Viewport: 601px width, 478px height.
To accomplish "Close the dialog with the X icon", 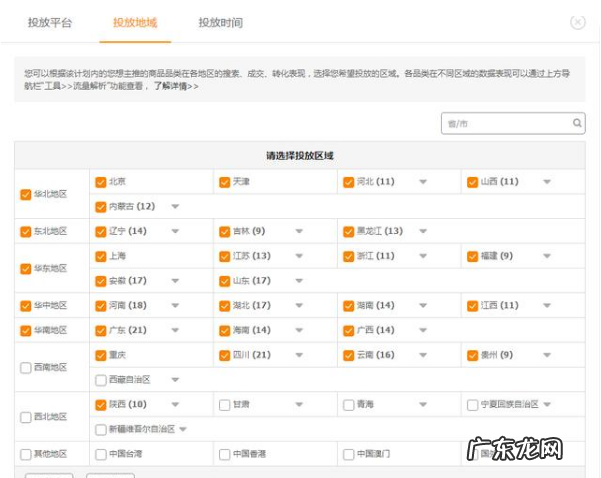I will click(578, 22).
